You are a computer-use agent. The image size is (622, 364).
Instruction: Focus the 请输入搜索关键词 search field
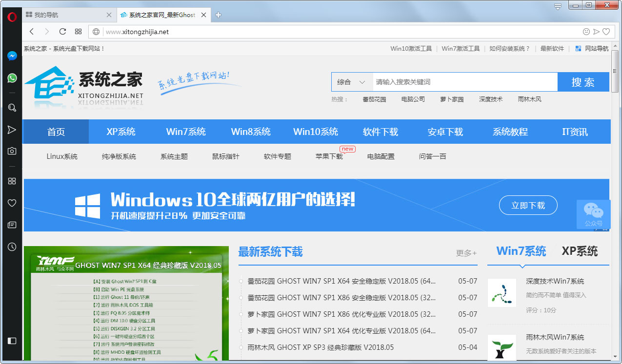(464, 82)
